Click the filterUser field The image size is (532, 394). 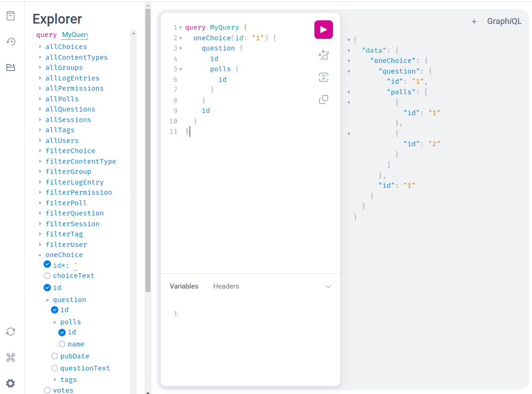[66, 245]
